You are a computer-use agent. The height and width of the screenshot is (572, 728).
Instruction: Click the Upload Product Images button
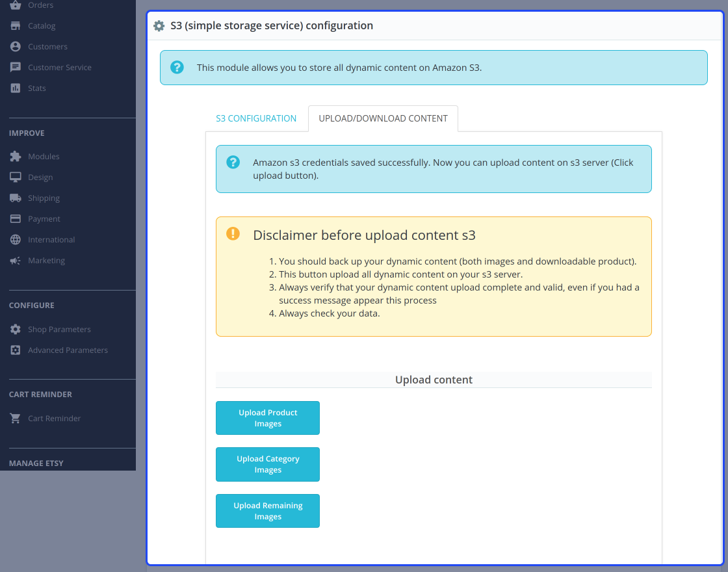(x=268, y=418)
